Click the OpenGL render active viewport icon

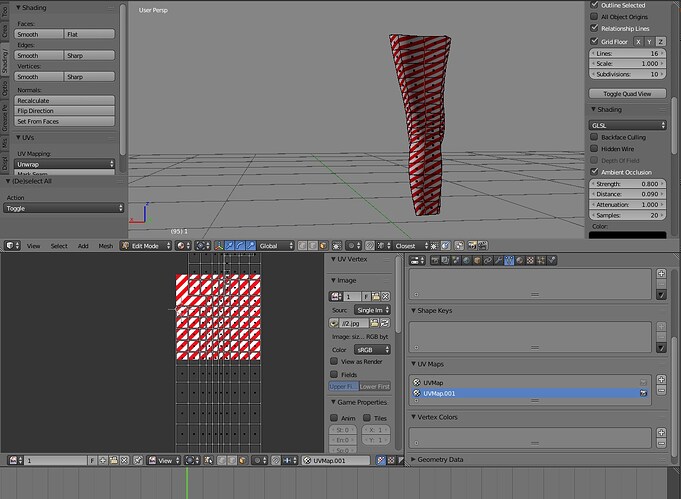(x=472, y=246)
